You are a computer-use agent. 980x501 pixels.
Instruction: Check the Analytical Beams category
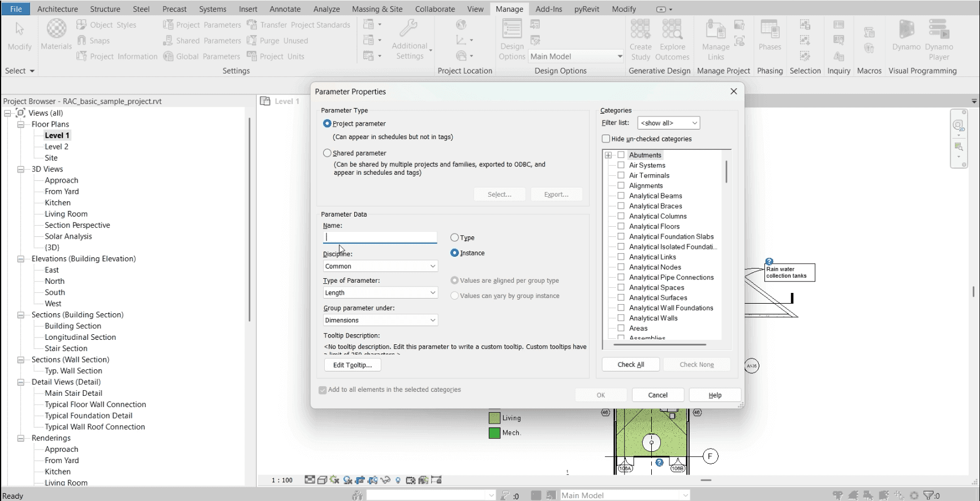[x=621, y=196]
